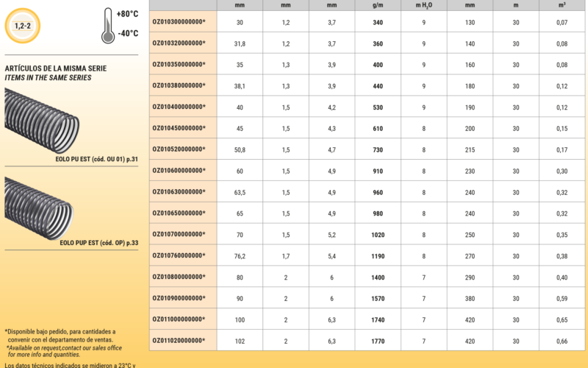This screenshot has width=588, height=368.
Task: Select product code OZ010760000000*
Action: [x=179, y=256]
